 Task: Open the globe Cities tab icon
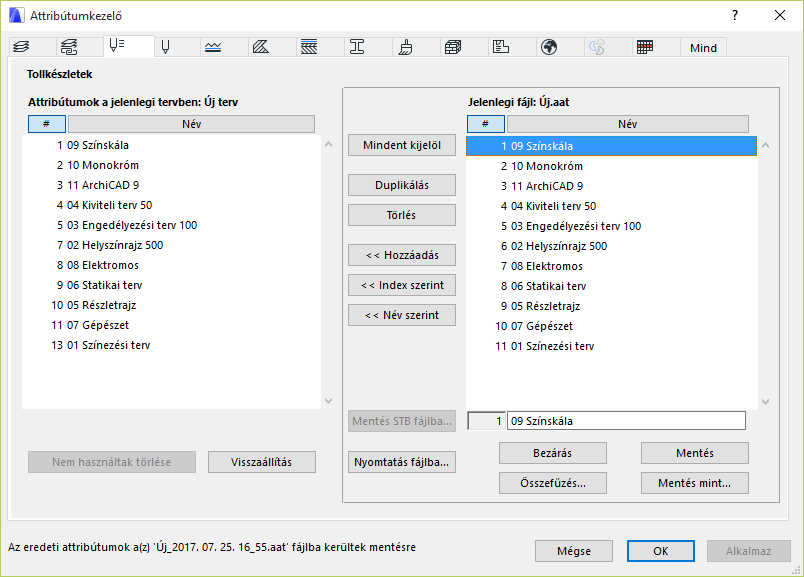point(549,47)
